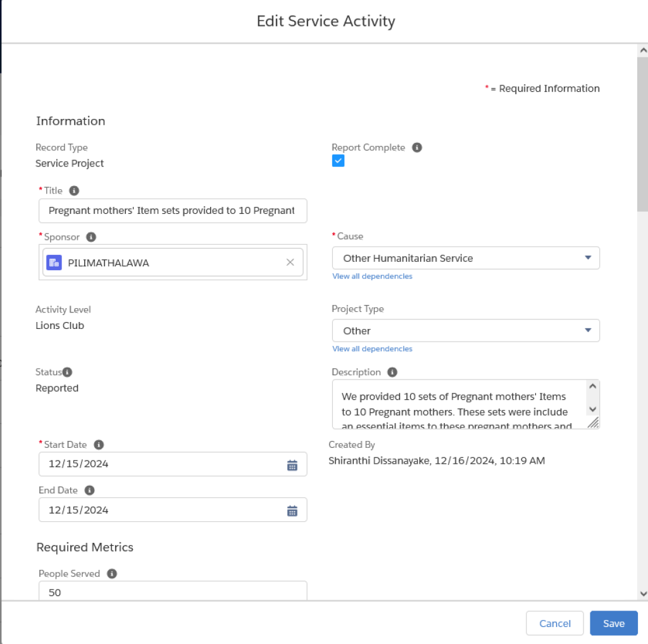Viewport: 648px width, 644px height.
Task: Click the End Date input field
Action: pyautogui.click(x=173, y=510)
